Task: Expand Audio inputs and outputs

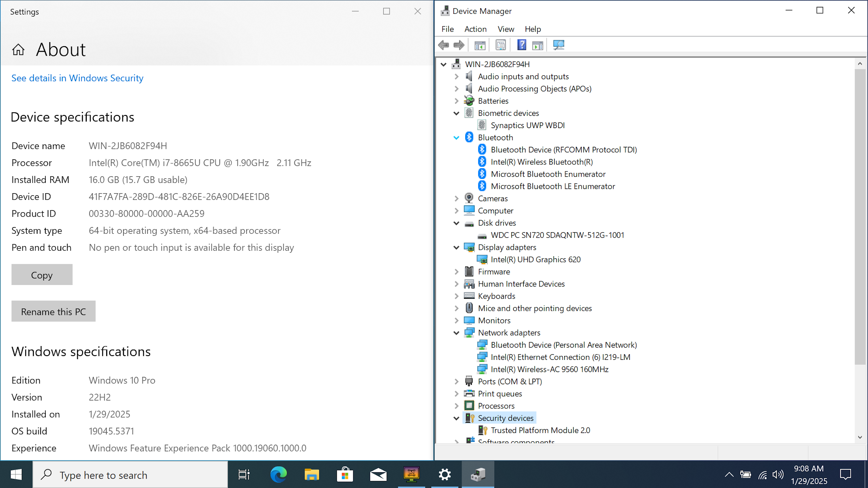Action: pos(456,76)
